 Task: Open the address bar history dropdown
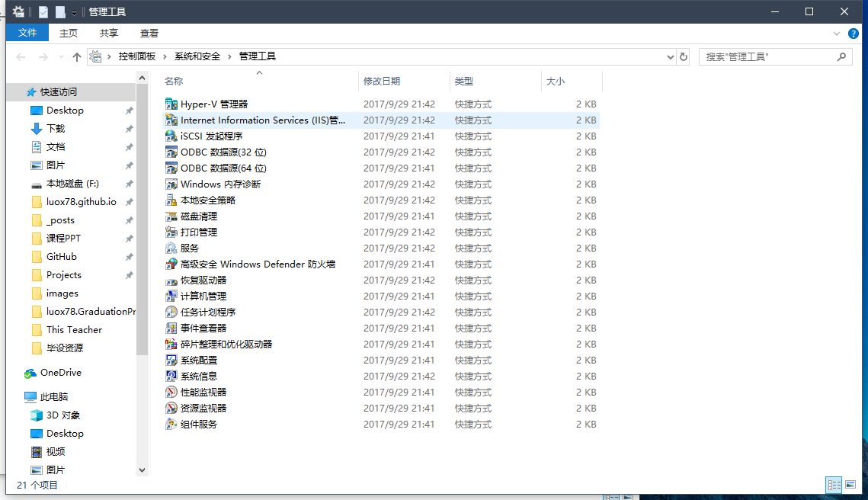pos(671,56)
